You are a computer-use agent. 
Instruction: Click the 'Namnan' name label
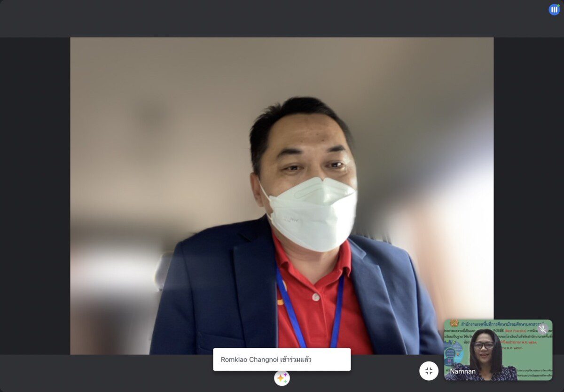point(462,371)
